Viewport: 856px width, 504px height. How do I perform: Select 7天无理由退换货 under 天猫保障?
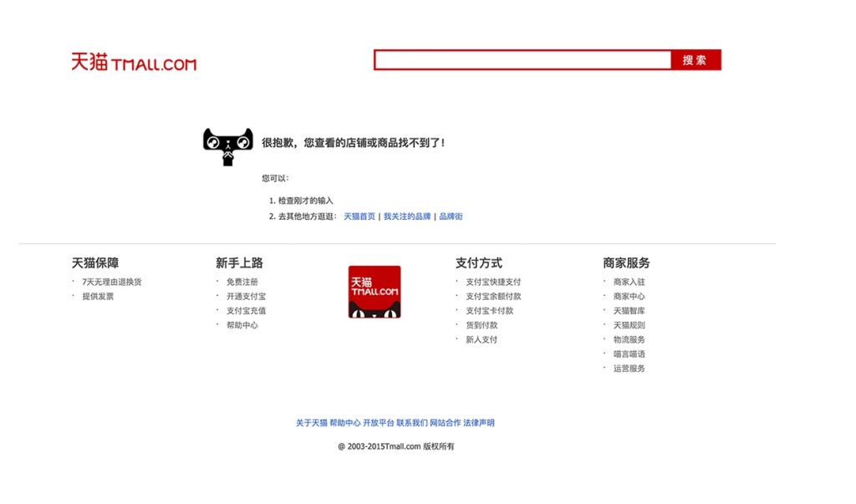click(112, 283)
